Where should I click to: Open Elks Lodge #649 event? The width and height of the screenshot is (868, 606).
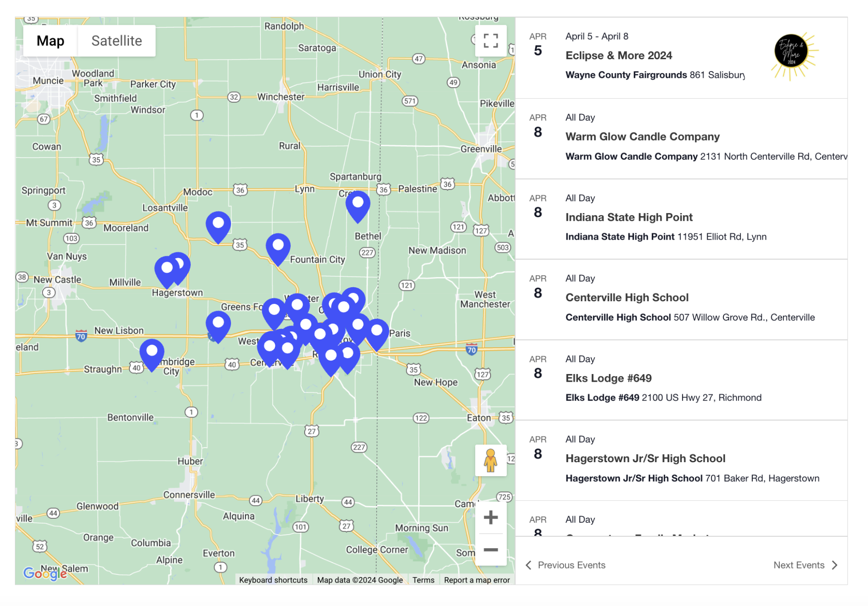608,378
